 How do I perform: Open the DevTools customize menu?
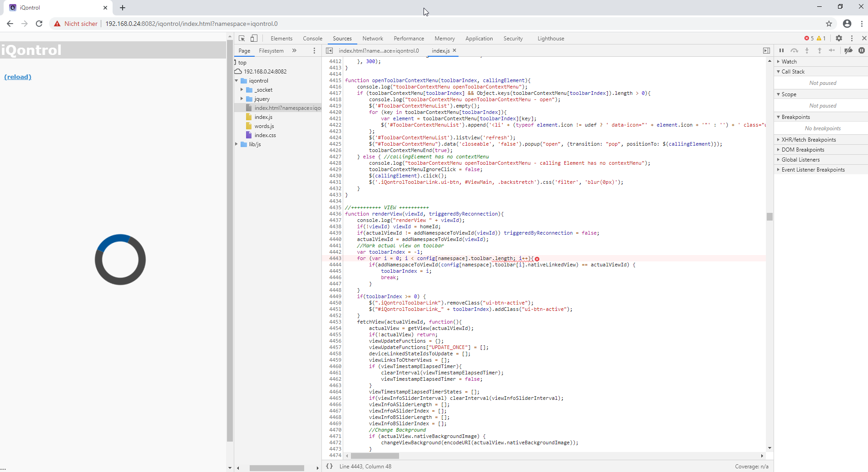[x=852, y=39]
